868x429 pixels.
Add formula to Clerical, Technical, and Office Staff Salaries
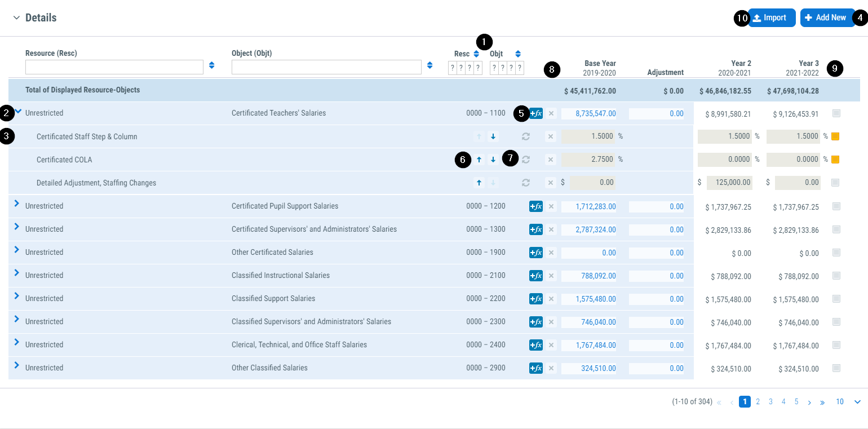click(x=536, y=345)
